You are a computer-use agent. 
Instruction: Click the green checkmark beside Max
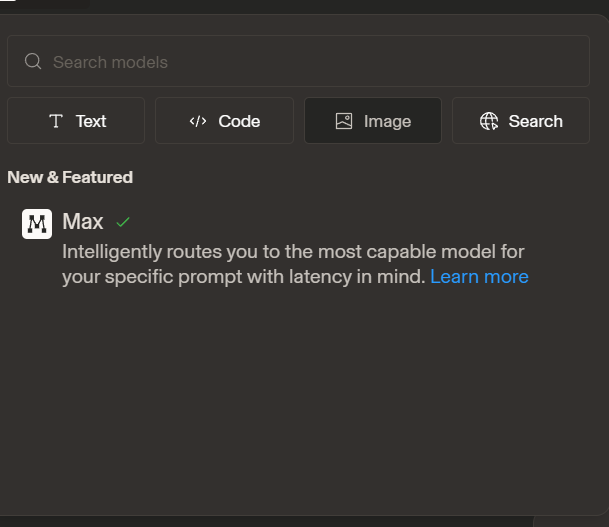coord(123,222)
